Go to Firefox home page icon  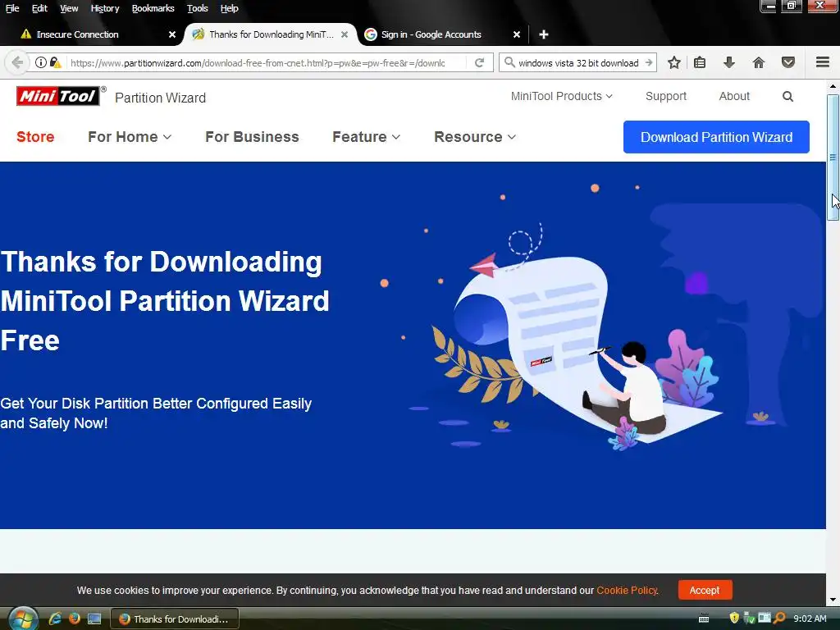point(759,62)
